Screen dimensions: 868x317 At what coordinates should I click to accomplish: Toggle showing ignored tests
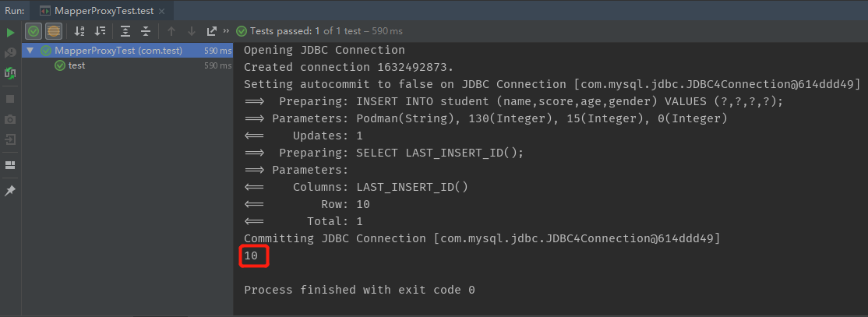(x=53, y=31)
